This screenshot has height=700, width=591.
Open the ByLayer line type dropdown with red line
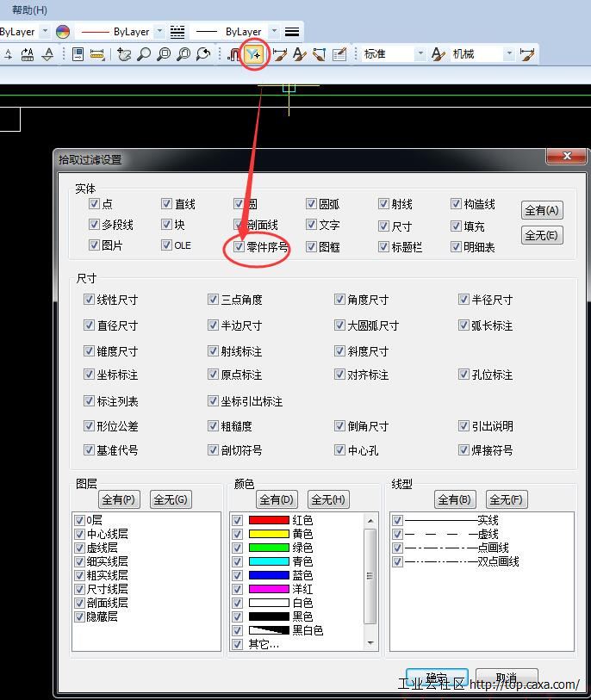159,32
